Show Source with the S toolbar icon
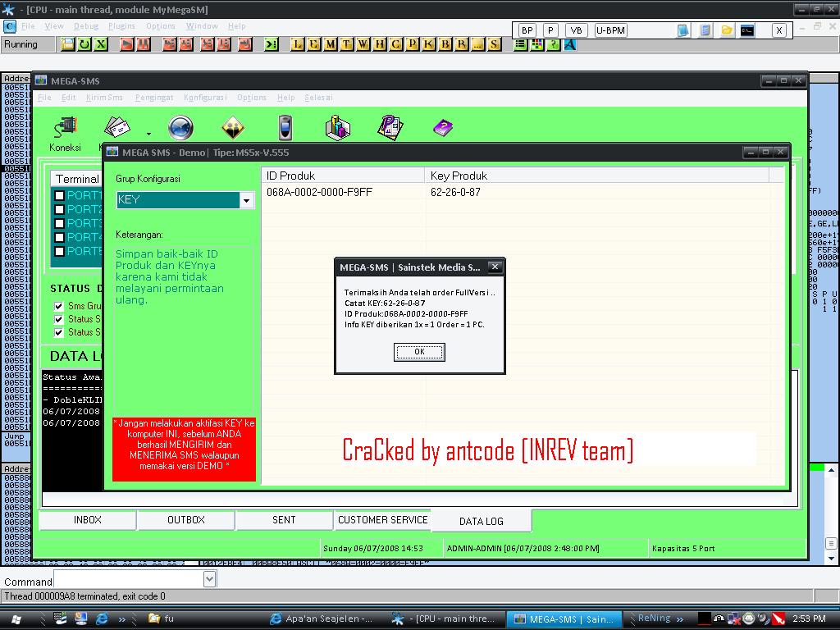840x630 pixels. tap(495, 44)
